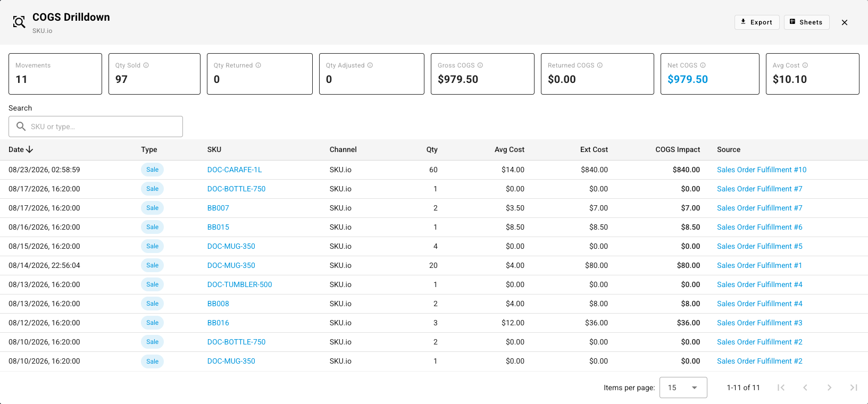
Task: Sort by the Channel column header
Action: pos(343,149)
